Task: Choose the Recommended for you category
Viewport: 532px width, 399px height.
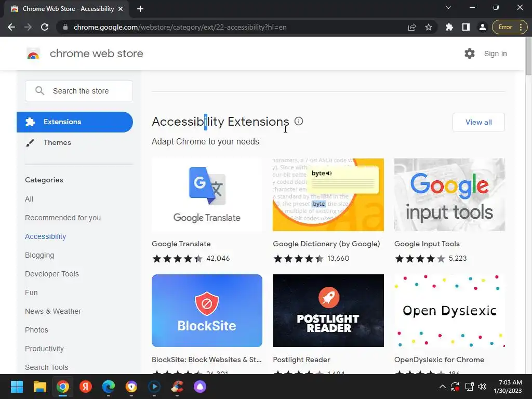Action: [x=63, y=218]
